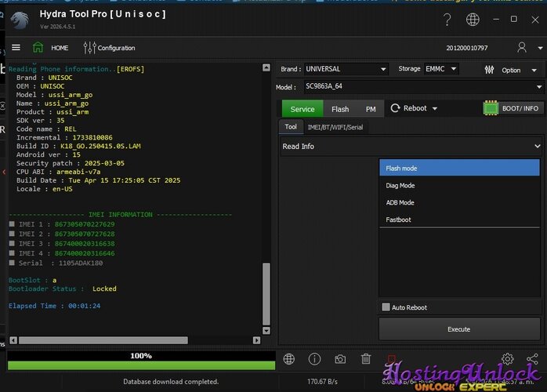Image resolution: width=547 pixels, height=392 pixels.
Task: Open the hamburger menu
Action: 16,48
